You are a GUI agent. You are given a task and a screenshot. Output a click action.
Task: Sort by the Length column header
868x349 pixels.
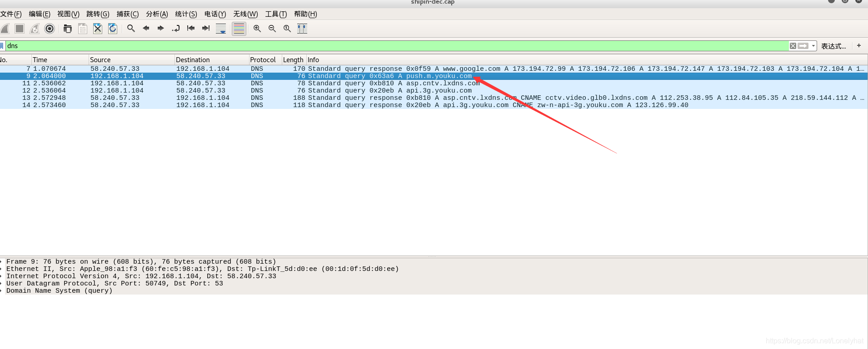293,60
